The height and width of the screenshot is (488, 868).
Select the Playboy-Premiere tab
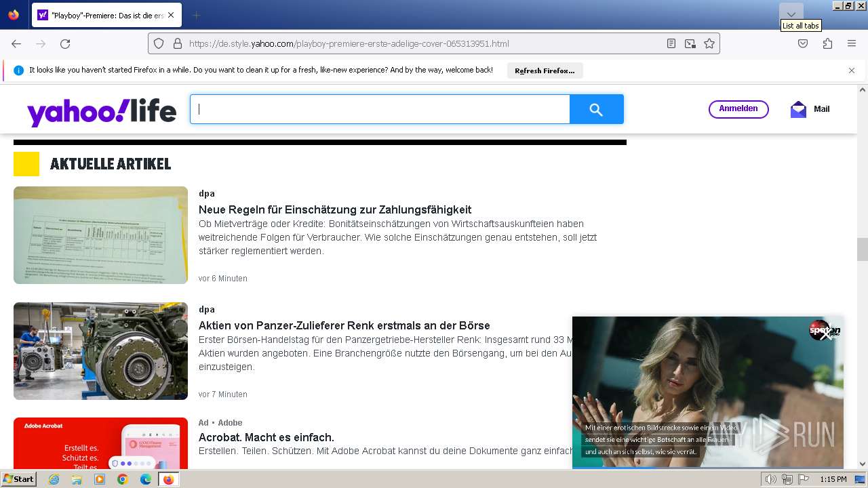tap(106, 15)
